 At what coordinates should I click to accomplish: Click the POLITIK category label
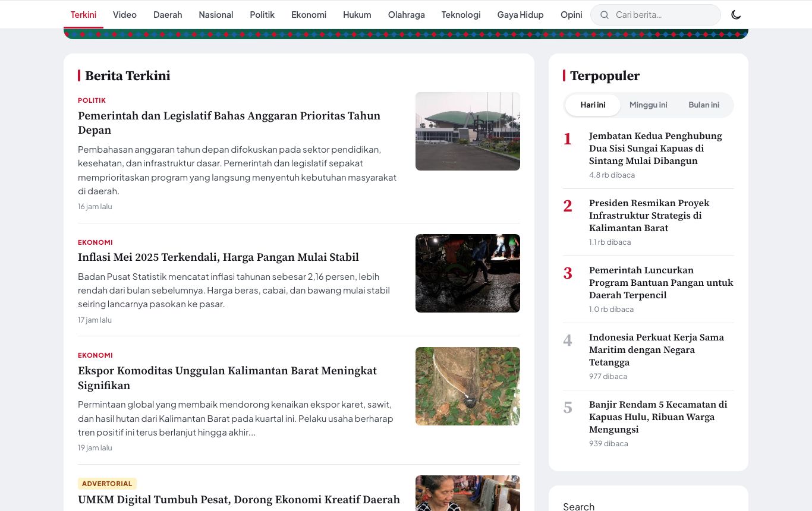[92, 100]
